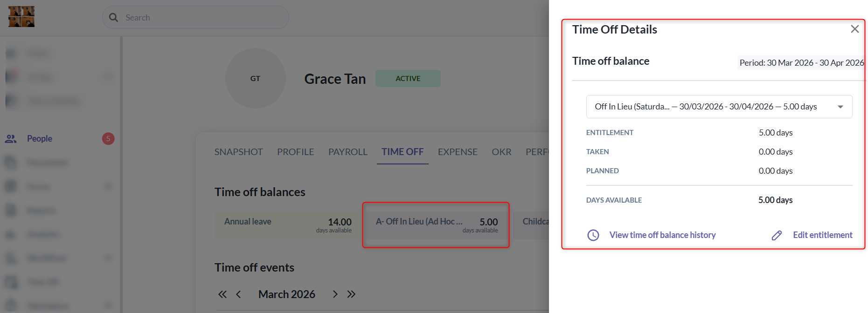Close the Time Off Details panel

point(854,29)
